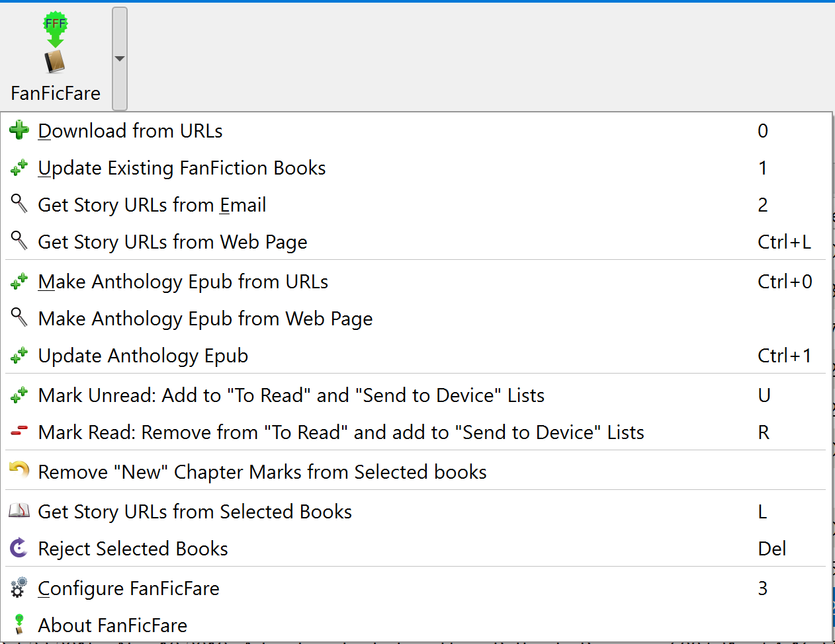Click the yellow undo arrow Remove New Chapter Marks icon
The image size is (835, 644).
(x=19, y=469)
